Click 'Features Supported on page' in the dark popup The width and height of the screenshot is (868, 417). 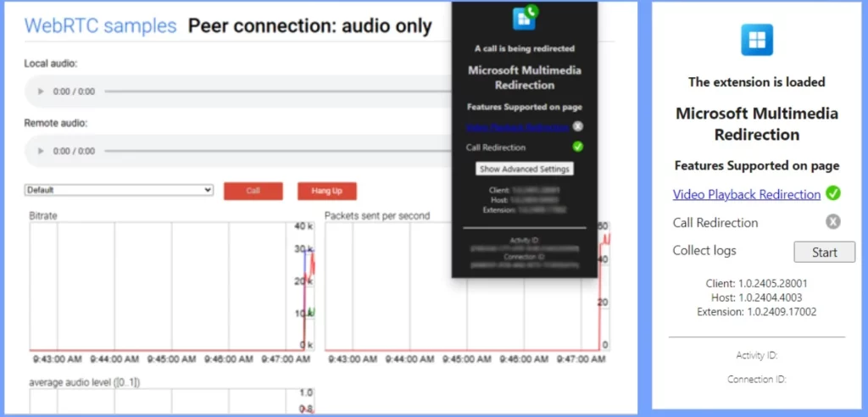click(x=524, y=108)
